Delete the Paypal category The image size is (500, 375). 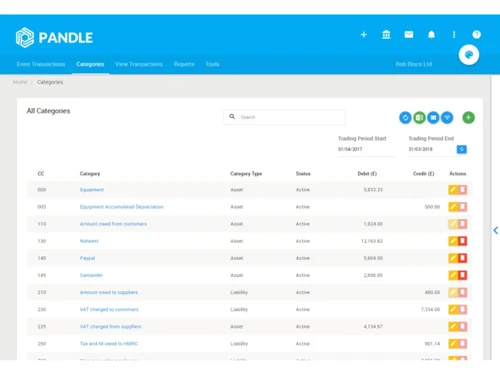point(462,258)
